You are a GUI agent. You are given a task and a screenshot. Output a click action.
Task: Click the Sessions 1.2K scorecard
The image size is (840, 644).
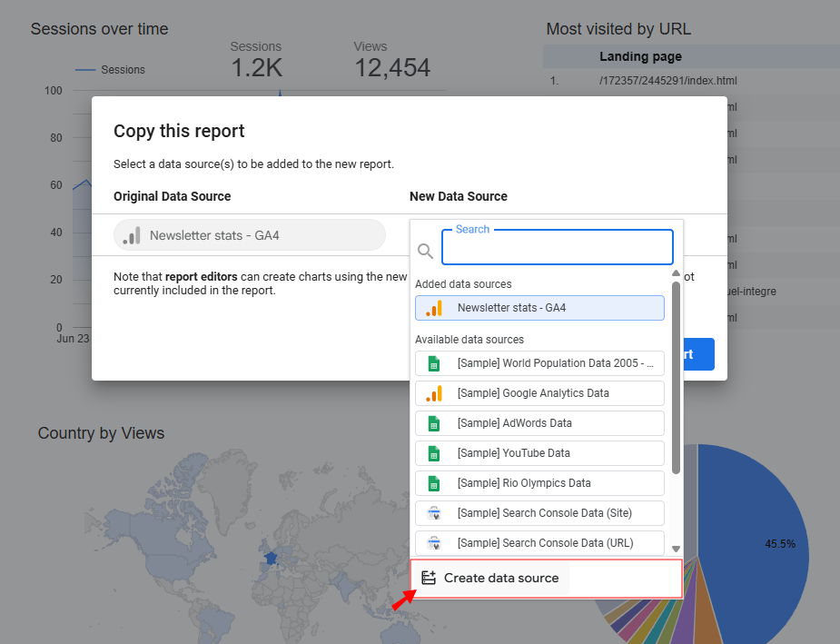256,60
